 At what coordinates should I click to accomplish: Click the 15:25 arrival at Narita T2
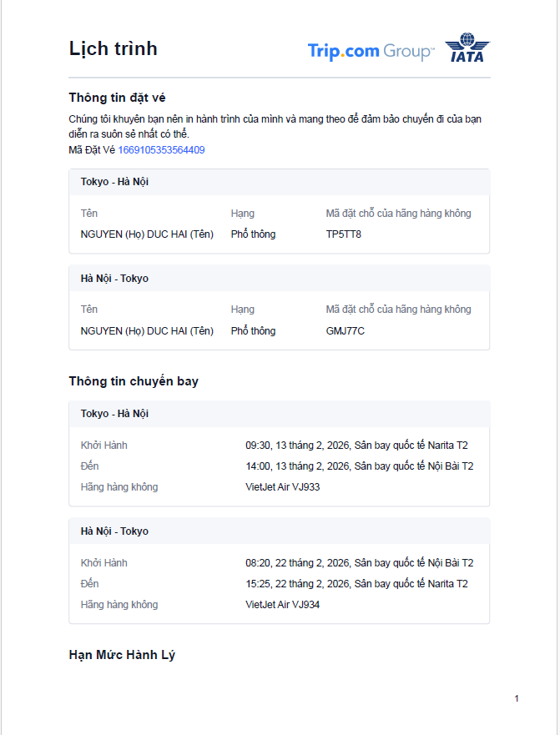click(x=356, y=584)
